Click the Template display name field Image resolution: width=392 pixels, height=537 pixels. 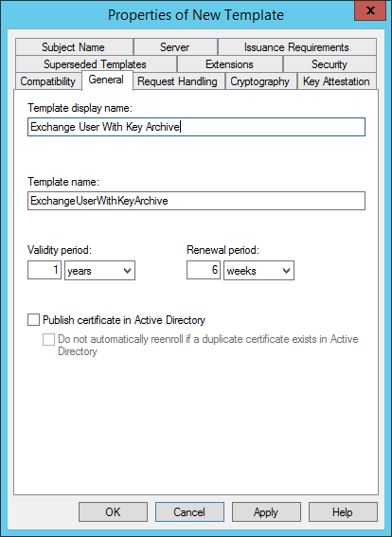coord(196,127)
